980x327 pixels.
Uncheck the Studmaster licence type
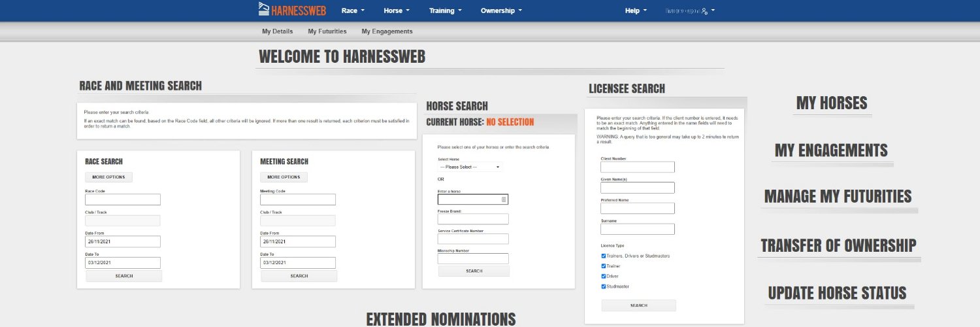click(604, 286)
